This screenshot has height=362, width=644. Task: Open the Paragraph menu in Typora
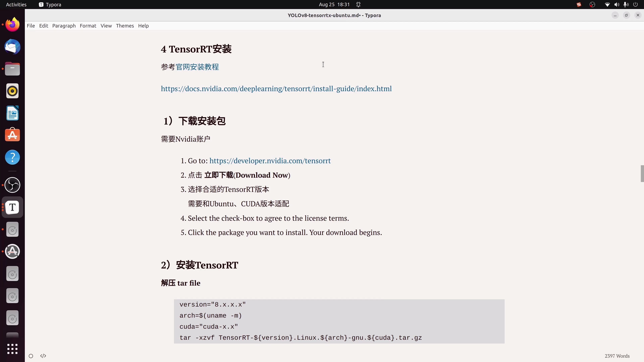64,26
